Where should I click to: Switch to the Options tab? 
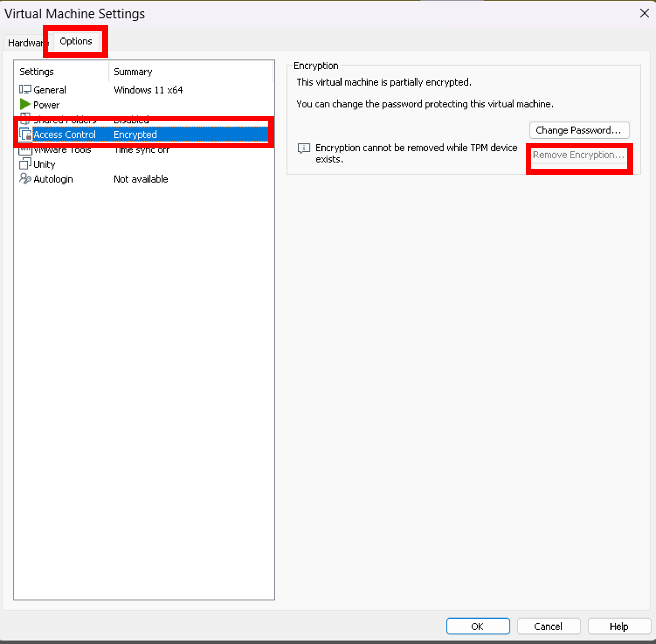click(x=75, y=41)
